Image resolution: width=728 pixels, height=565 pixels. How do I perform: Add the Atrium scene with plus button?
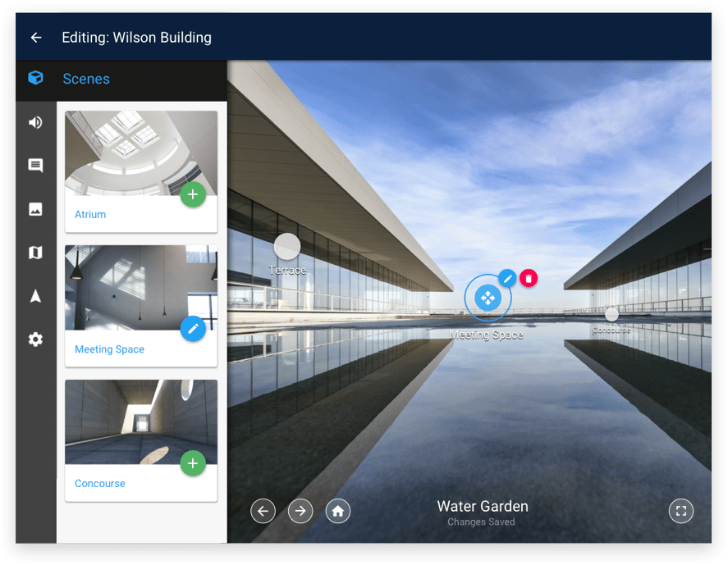(x=193, y=194)
